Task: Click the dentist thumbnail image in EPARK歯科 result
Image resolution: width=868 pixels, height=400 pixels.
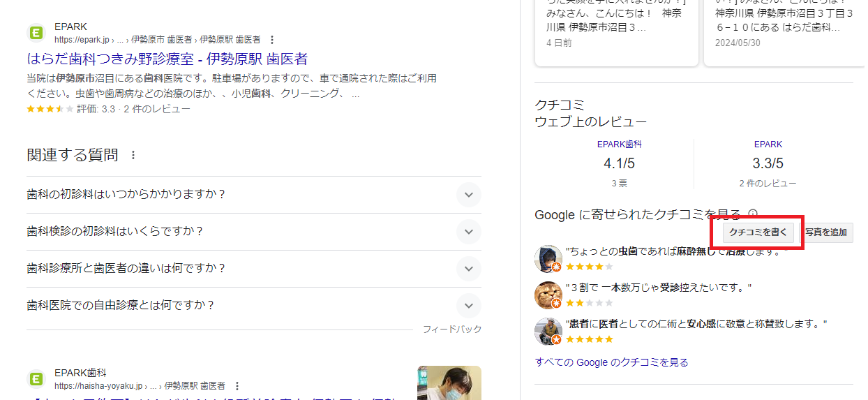Action: (x=449, y=383)
